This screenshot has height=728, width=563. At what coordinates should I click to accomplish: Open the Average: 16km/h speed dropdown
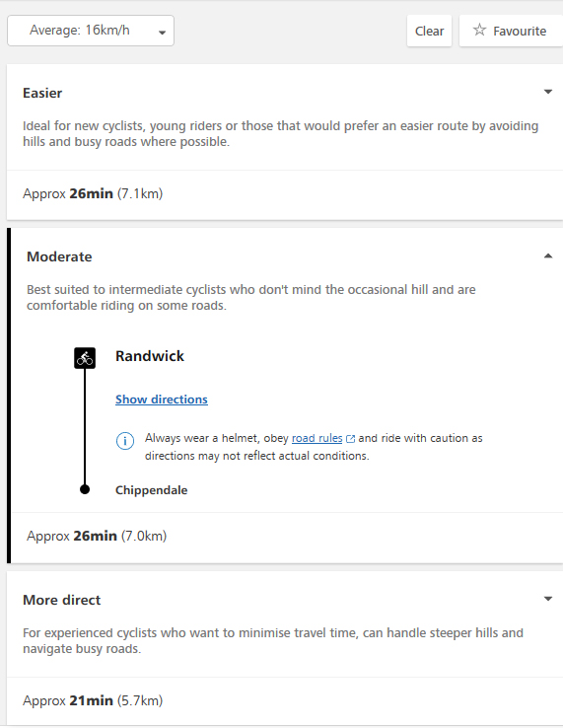[91, 31]
